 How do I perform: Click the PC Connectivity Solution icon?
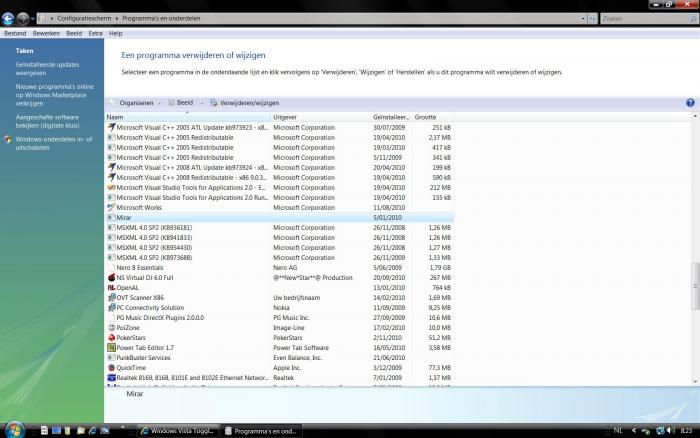tap(112, 308)
